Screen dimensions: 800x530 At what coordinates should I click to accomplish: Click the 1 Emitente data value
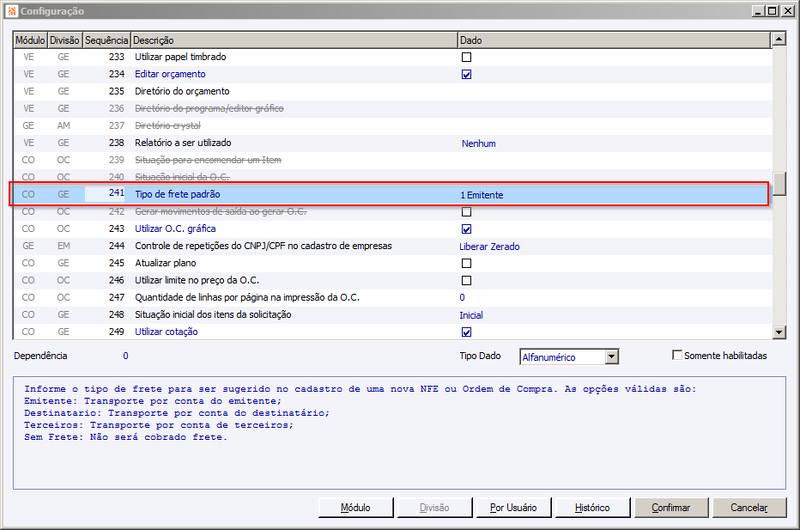tap(482, 195)
